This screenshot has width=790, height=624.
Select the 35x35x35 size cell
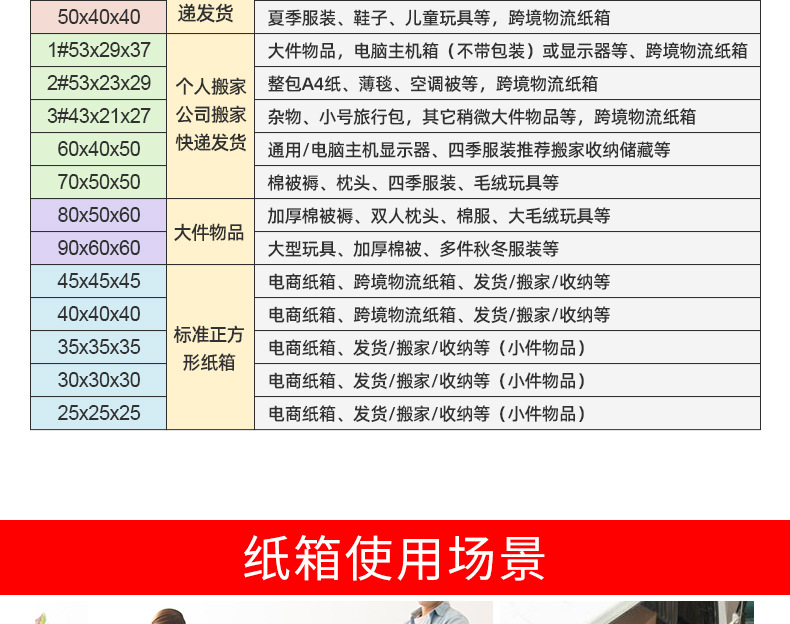pyautogui.click(x=99, y=347)
